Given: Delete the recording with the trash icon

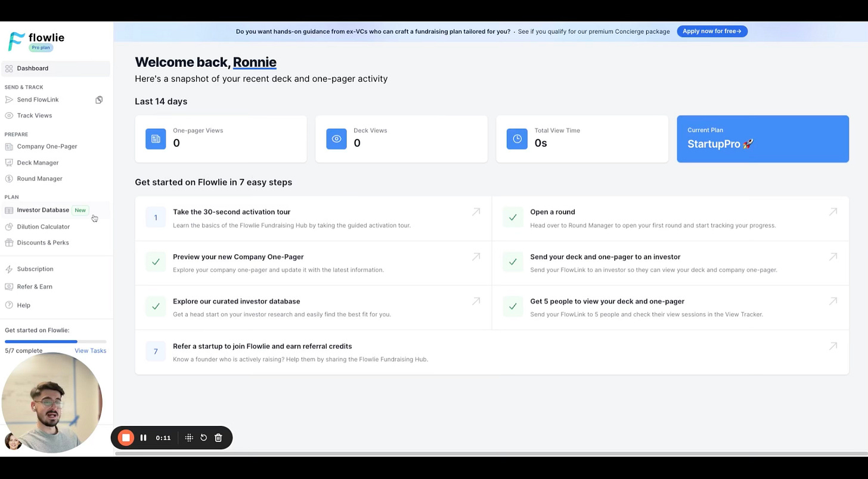Looking at the screenshot, I should [218, 438].
